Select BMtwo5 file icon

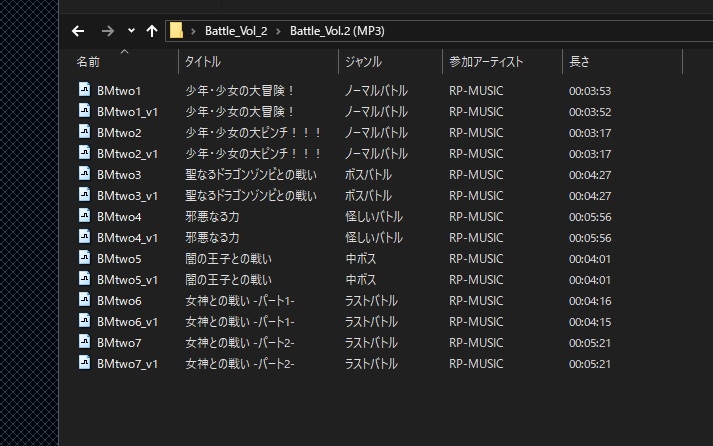[x=85, y=258]
